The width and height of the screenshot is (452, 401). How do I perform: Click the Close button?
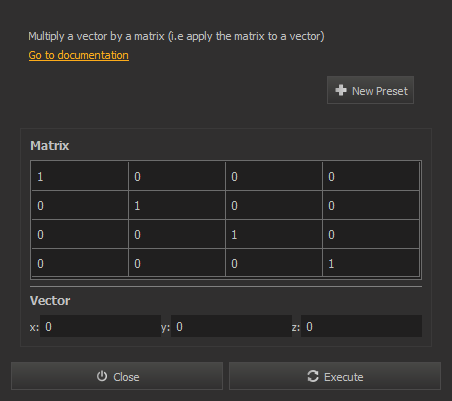click(x=117, y=376)
